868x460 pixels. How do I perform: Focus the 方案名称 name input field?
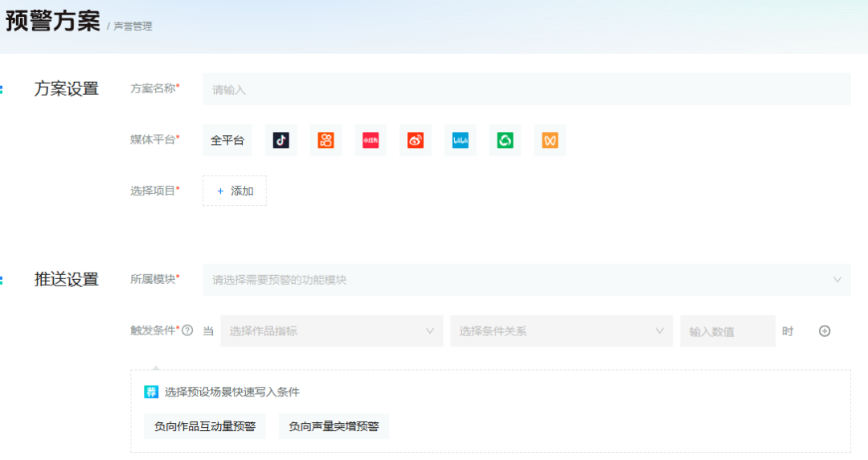coord(526,89)
